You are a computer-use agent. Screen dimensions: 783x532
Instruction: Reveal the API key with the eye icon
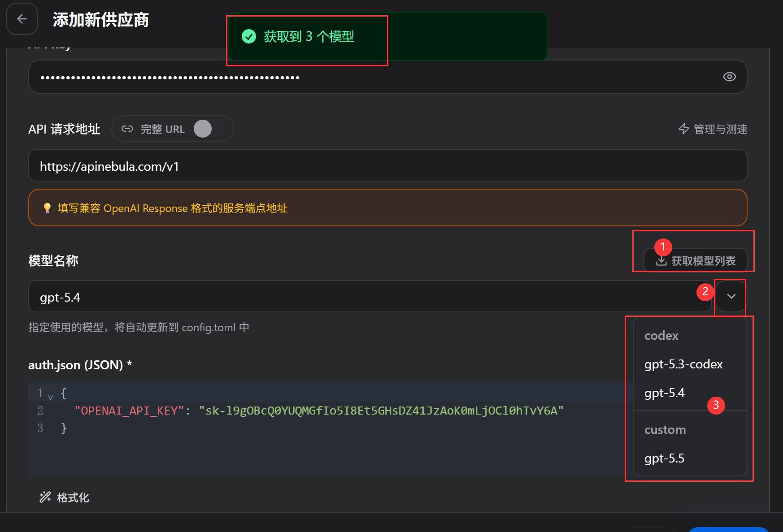tap(729, 77)
